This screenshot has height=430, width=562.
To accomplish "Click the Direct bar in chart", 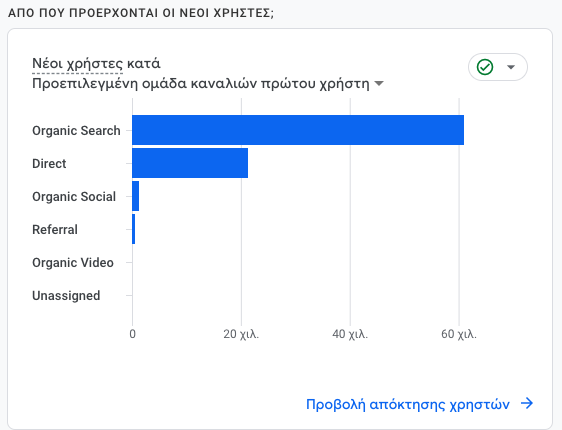I will pos(190,163).
